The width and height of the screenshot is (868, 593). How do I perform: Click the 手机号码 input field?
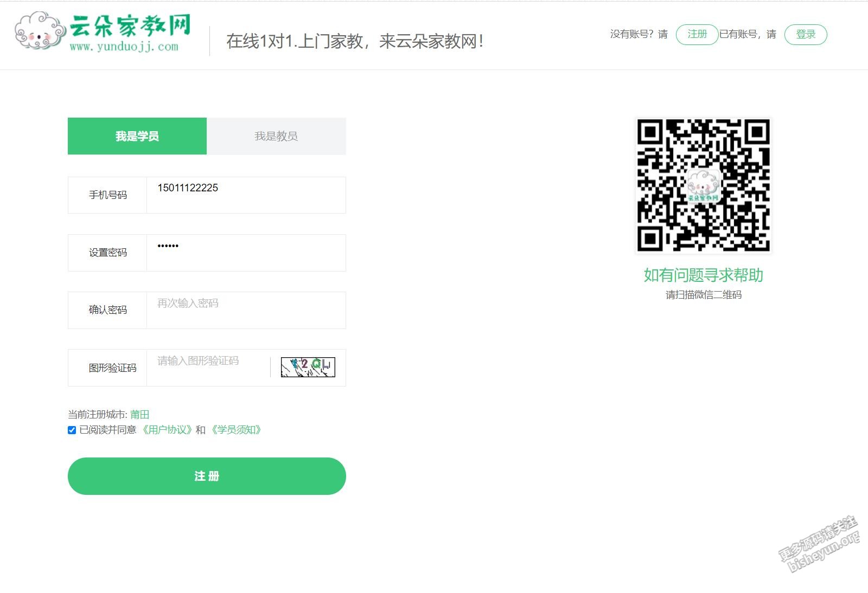[x=246, y=195]
